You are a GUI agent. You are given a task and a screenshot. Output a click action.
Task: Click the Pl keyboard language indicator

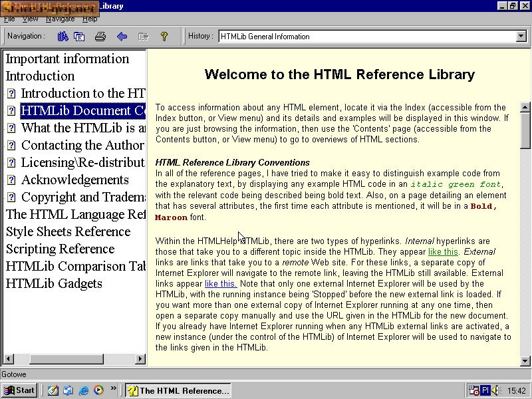point(485,390)
